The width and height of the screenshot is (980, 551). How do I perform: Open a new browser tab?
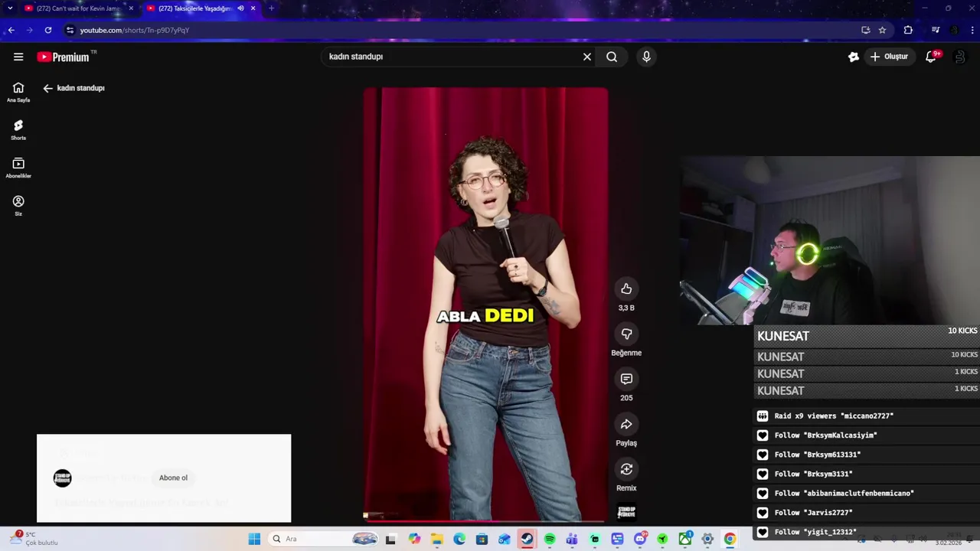pos(271,8)
